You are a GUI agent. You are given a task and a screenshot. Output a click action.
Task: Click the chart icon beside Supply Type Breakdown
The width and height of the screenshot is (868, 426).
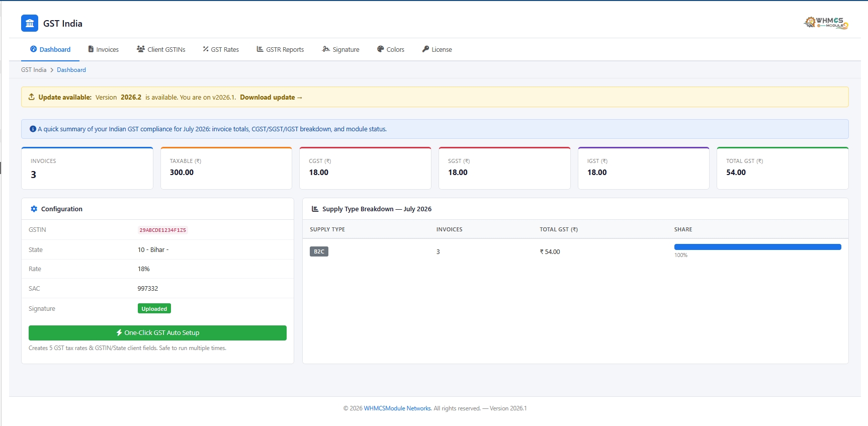(315, 209)
